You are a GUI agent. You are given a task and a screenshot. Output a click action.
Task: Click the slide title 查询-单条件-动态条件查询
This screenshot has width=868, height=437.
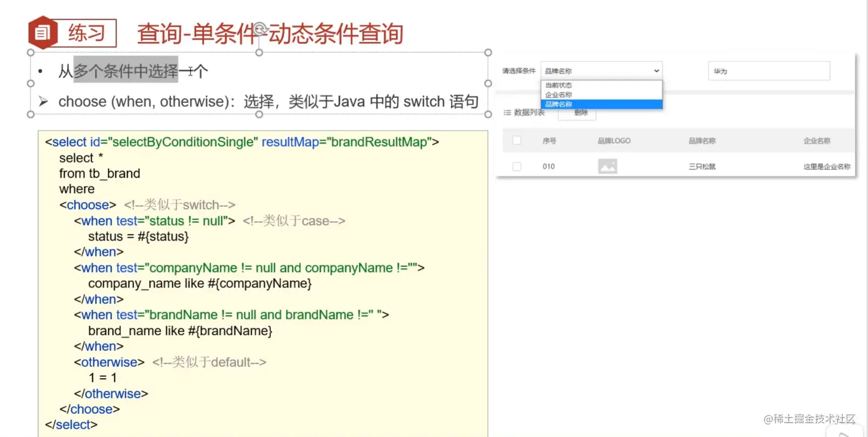tap(270, 34)
